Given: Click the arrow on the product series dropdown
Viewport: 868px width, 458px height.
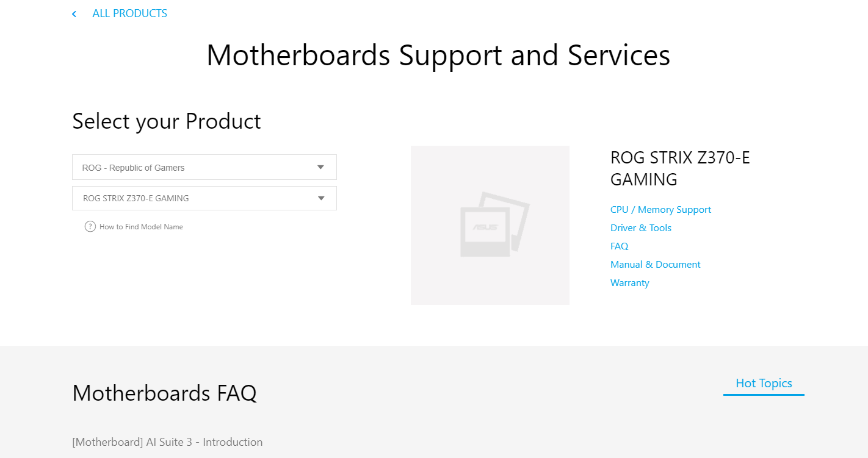Looking at the screenshot, I should [x=320, y=167].
